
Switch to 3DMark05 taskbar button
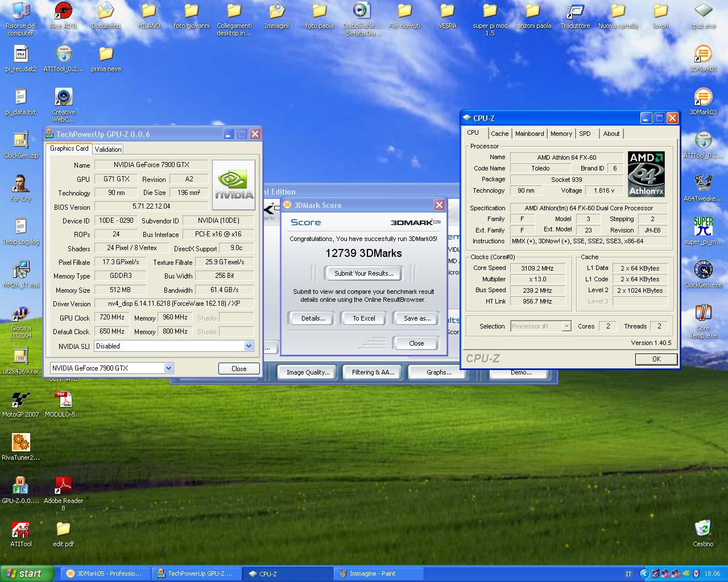106,573
